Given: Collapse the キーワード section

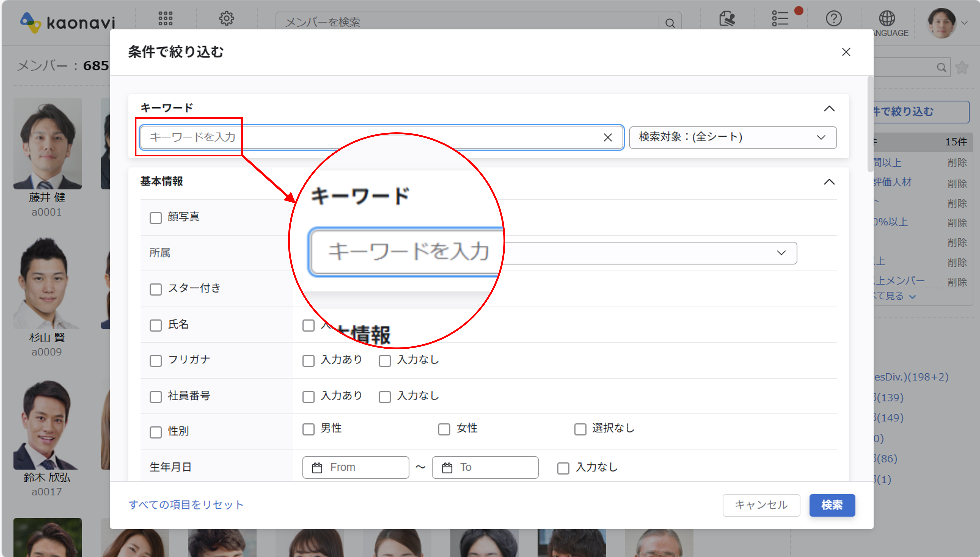Looking at the screenshot, I should pos(829,109).
